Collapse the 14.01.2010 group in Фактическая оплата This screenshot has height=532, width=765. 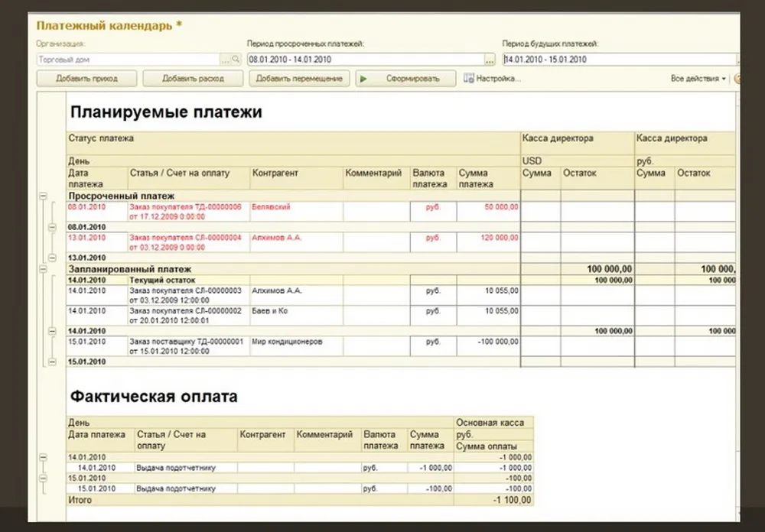pos(44,457)
